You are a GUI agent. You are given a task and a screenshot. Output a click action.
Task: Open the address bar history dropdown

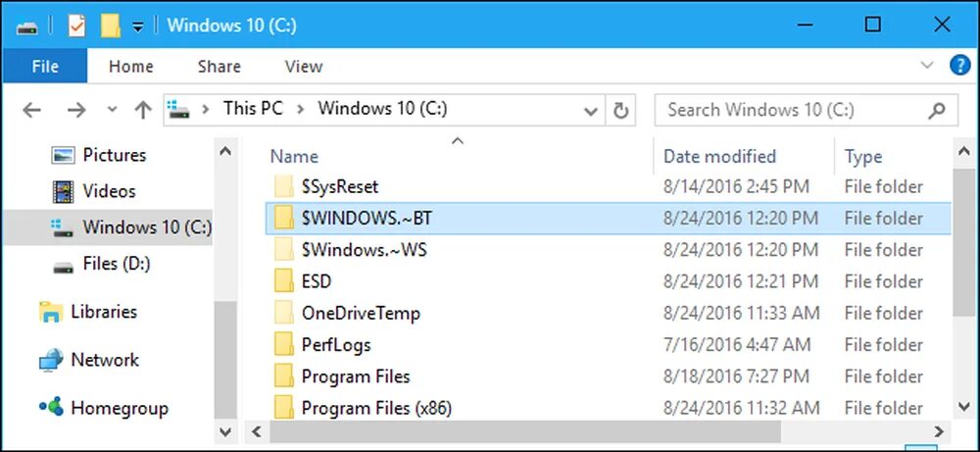tap(592, 110)
